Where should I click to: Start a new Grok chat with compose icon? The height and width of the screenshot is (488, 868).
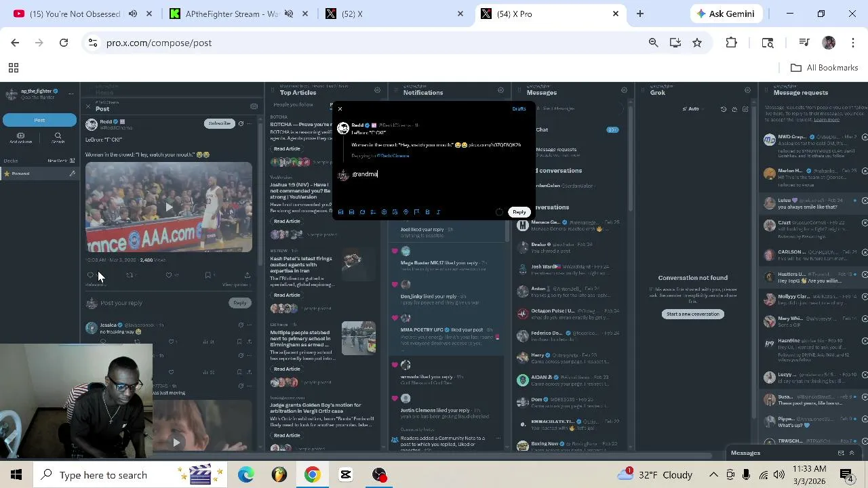pos(745,108)
